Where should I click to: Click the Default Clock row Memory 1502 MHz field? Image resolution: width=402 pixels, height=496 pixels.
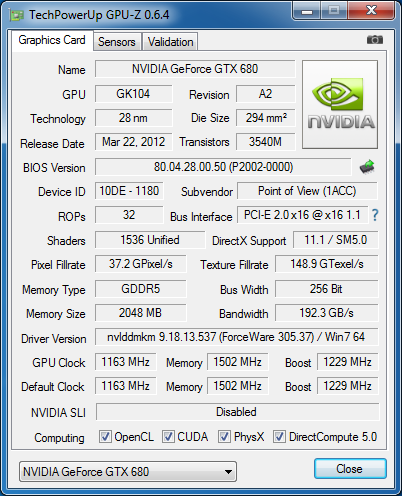[x=238, y=386]
